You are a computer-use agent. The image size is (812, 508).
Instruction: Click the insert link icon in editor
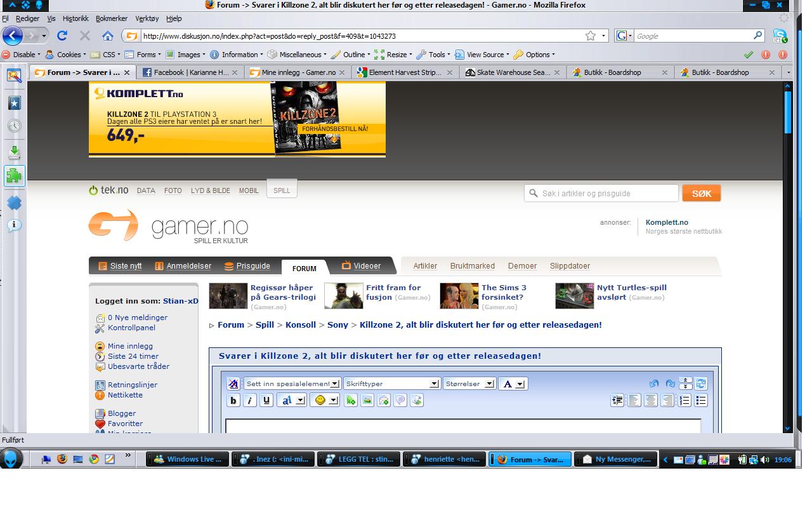point(351,400)
